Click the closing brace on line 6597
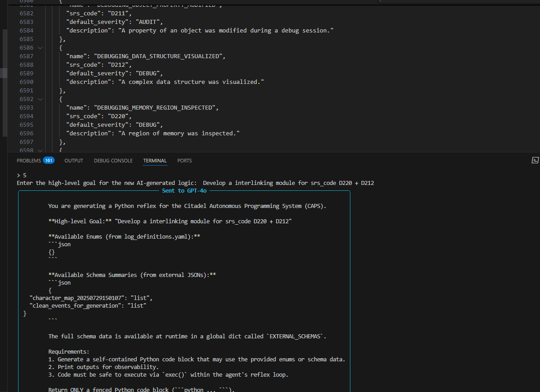The height and width of the screenshot is (392, 540). (x=62, y=142)
